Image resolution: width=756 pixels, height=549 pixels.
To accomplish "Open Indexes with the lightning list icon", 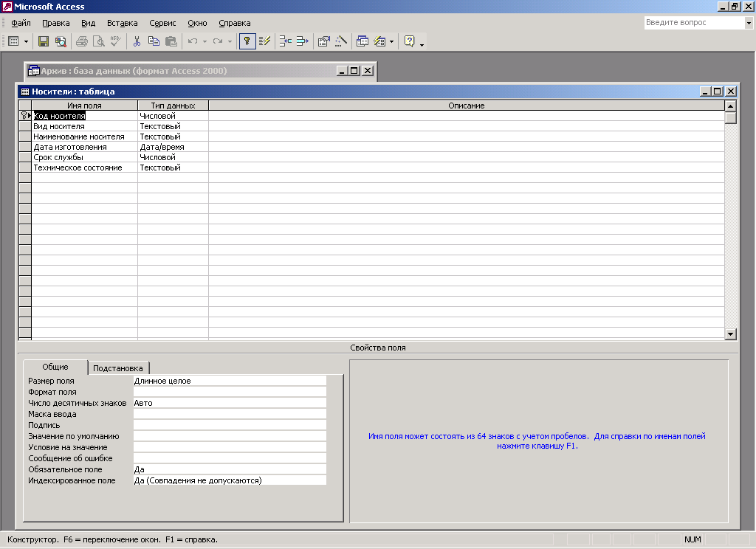I will pyautogui.click(x=266, y=41).
